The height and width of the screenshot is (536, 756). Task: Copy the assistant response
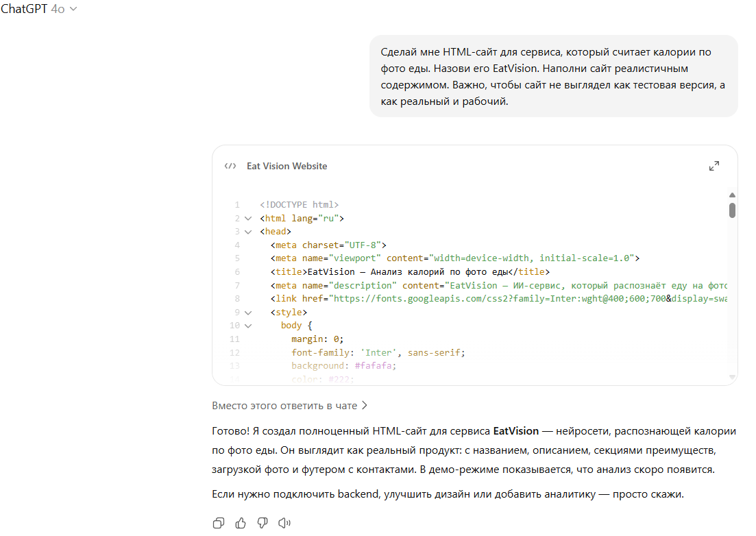(x=219, y=523)
